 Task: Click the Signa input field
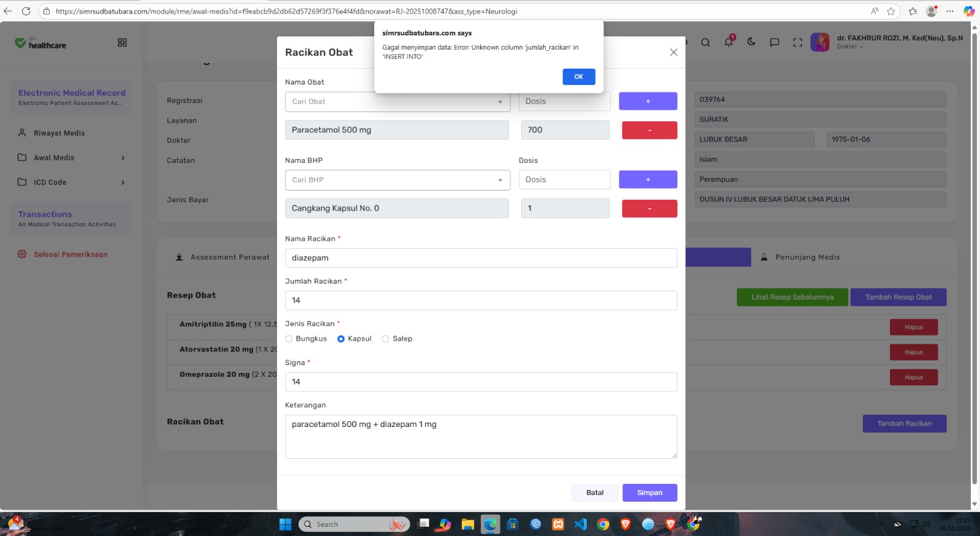(x=481, y=382)
